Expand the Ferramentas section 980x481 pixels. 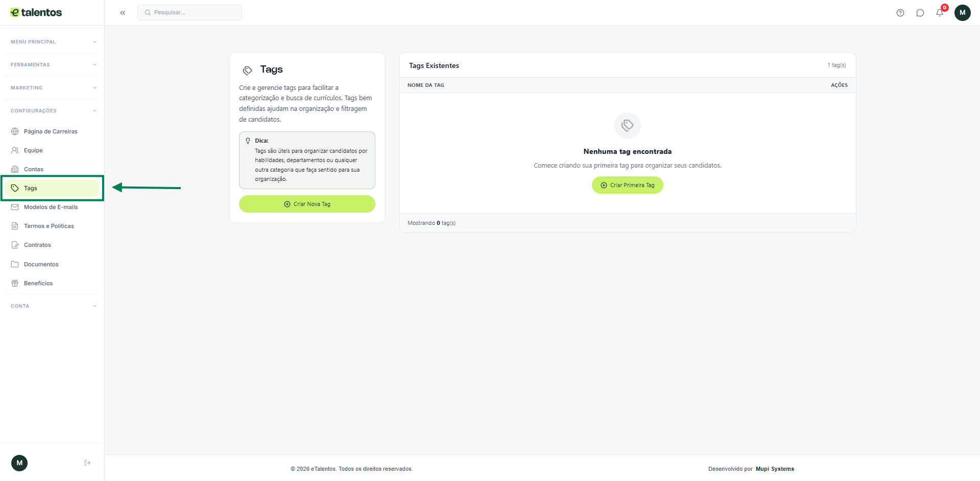(53, 65)
